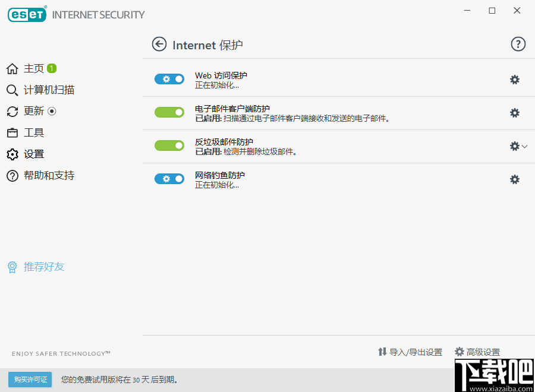Open the 设置 settings section

pos(32,154)
